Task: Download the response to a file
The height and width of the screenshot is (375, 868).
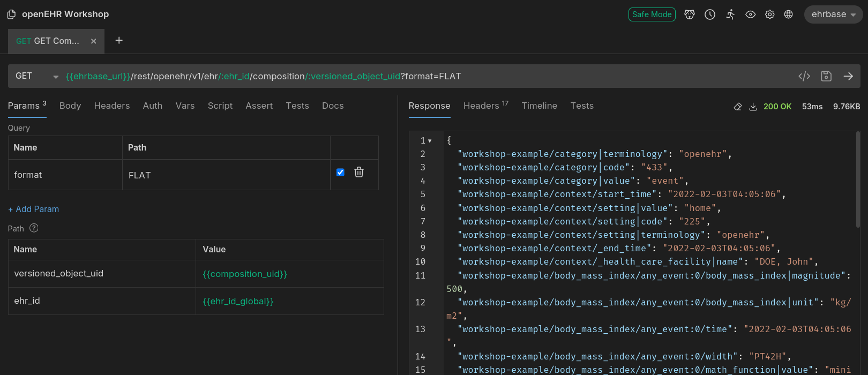Action: 753,107
